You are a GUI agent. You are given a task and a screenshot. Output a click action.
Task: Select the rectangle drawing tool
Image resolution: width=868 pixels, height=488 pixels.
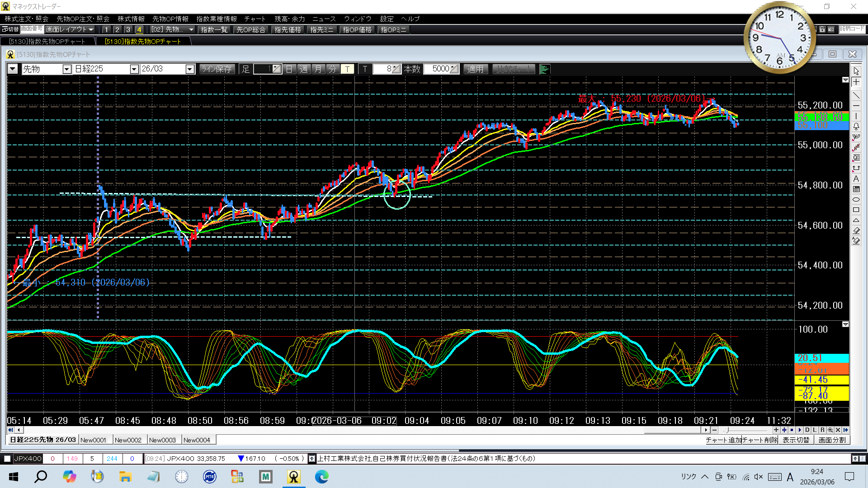click(x=856, y=210)
